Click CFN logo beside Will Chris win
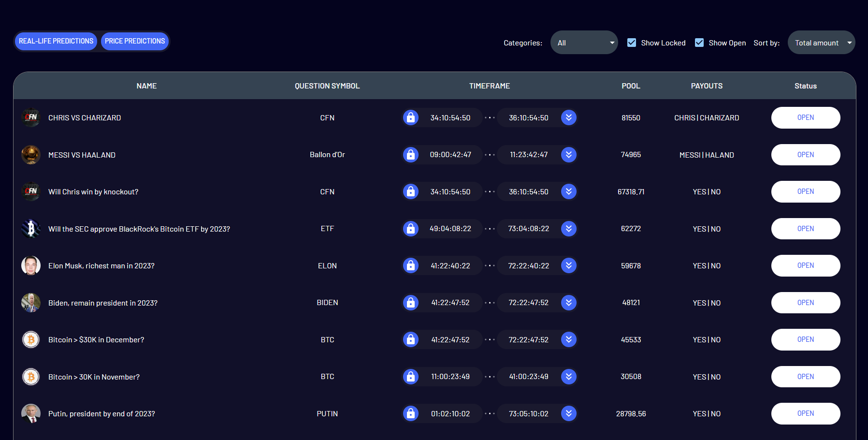This screenshot has width=868, height=440. [x=31, y=191]
